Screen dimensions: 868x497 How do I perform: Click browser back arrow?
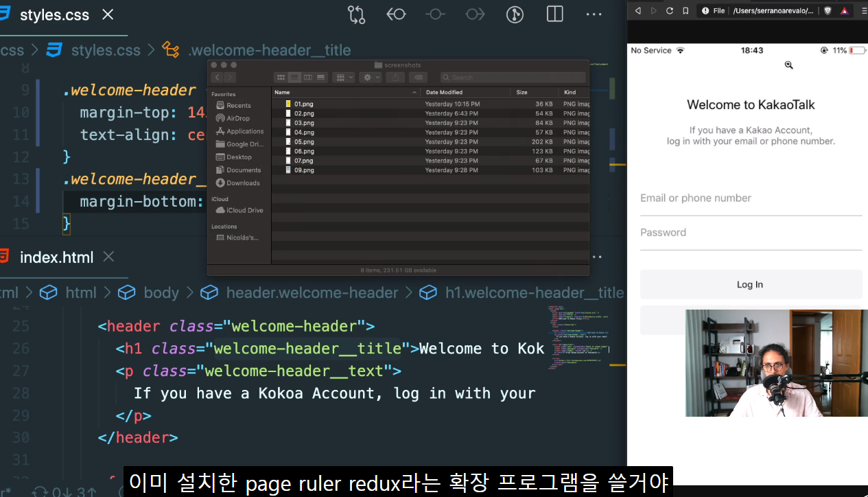637,10
